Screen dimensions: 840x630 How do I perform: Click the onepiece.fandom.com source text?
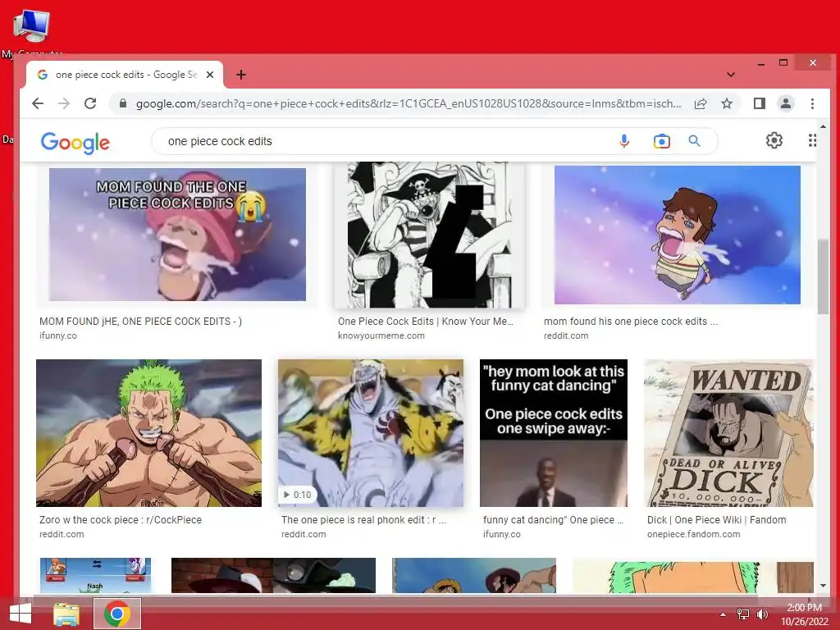693,534
